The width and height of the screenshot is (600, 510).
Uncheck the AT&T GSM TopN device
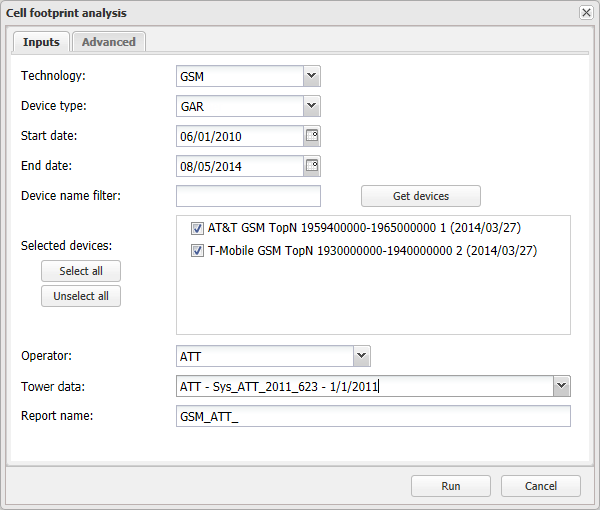point(197,229)
